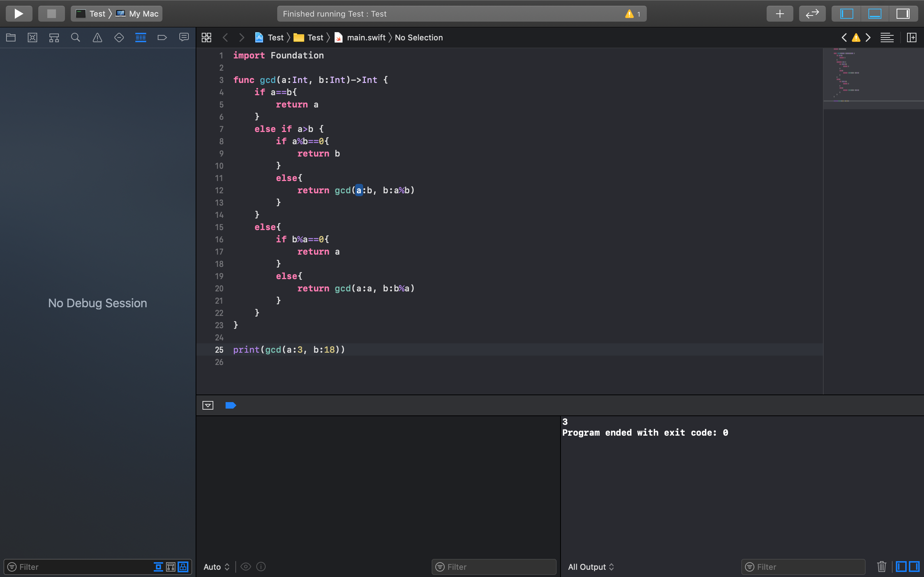The height and width of the screenshot is (577, 924).
Task: Click the Library plus button
Action: (780, 14)
